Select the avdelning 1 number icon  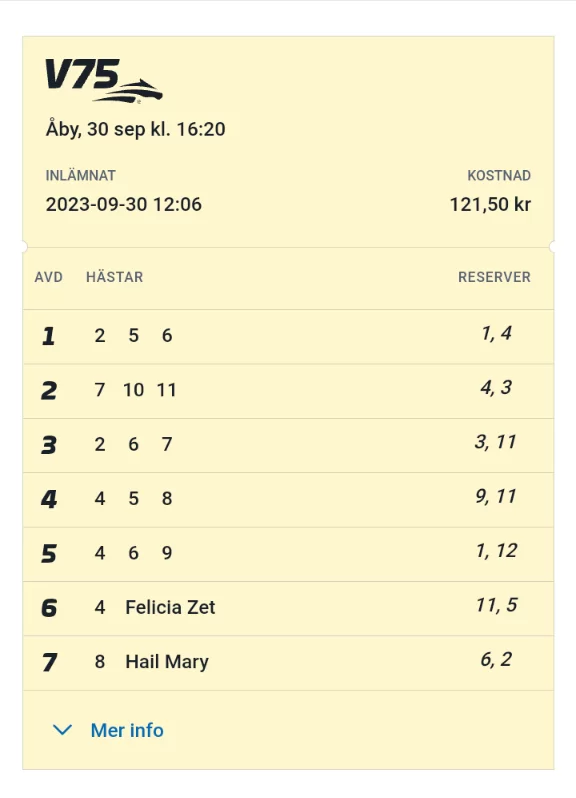pos(48,336)
